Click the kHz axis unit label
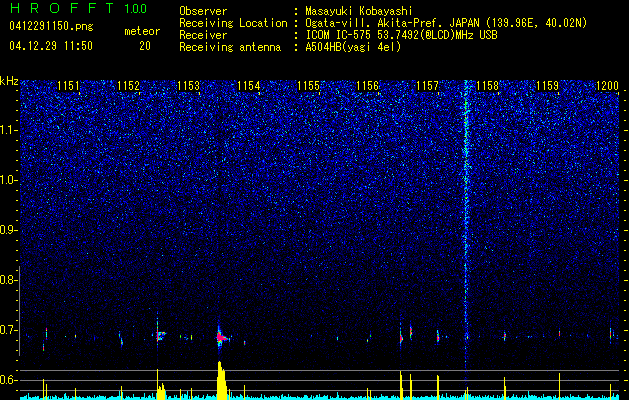The width and height of the screenshot is (629, 400). click(9, 81)
